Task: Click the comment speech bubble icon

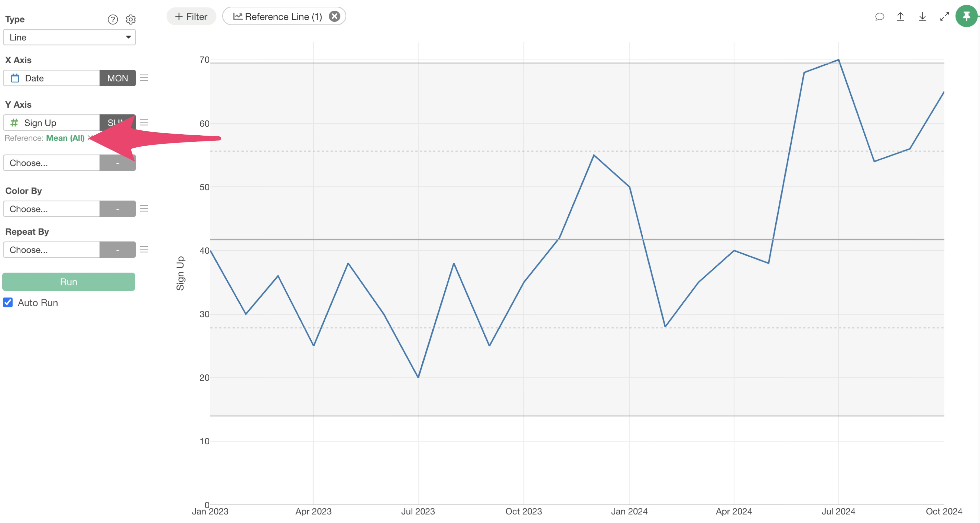Action: (879, 17)
